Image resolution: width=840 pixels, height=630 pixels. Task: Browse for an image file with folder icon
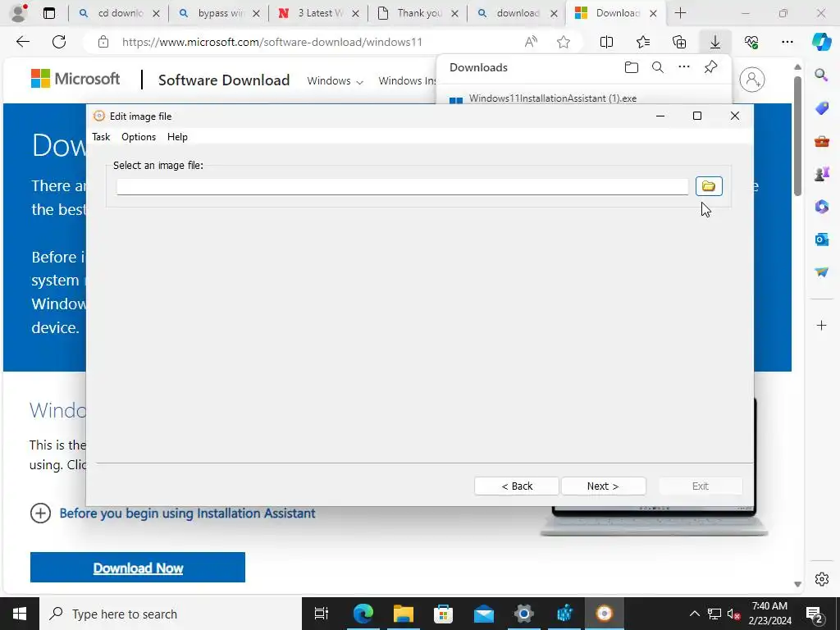click(x=709, y=186)
